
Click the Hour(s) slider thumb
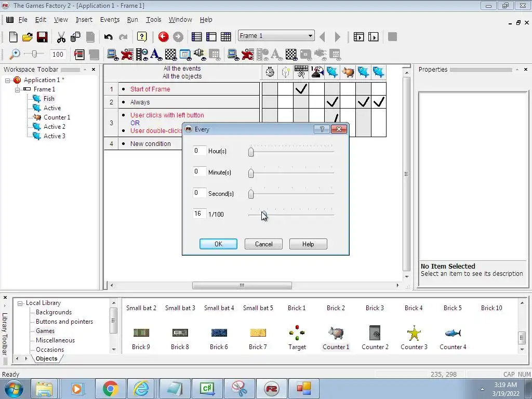(x=251, y=152)
